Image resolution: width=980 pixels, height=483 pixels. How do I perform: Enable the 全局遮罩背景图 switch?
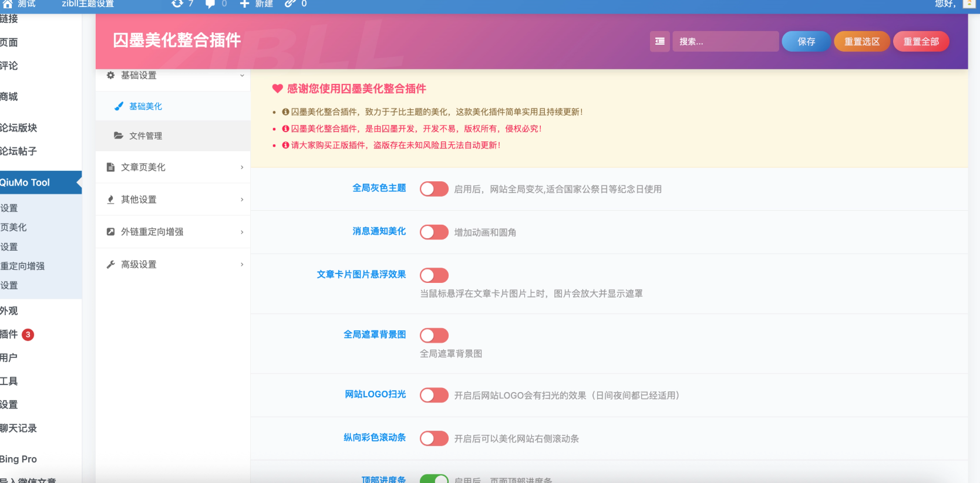pos(434,335)
